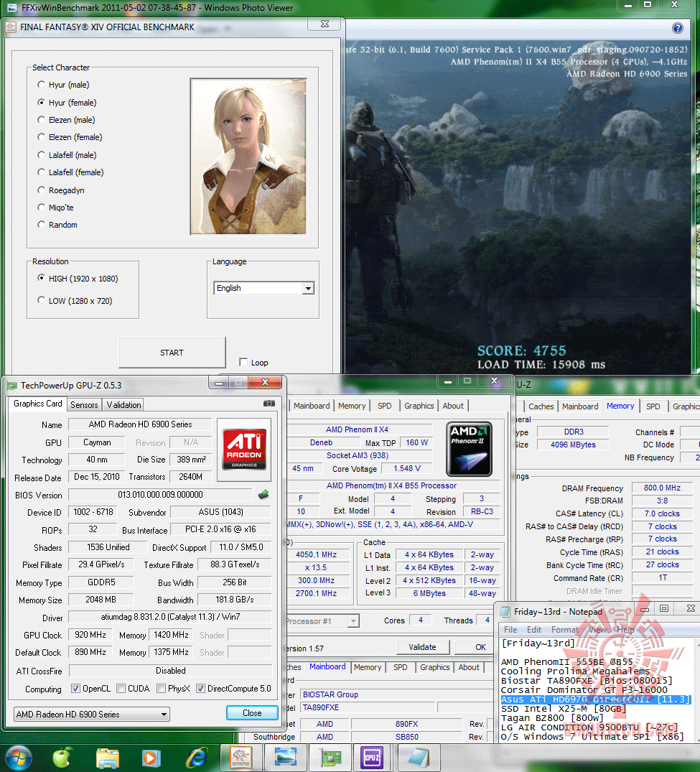700x772 pixels.
Task: Click the START benchmark button
Action: [172, 353]
